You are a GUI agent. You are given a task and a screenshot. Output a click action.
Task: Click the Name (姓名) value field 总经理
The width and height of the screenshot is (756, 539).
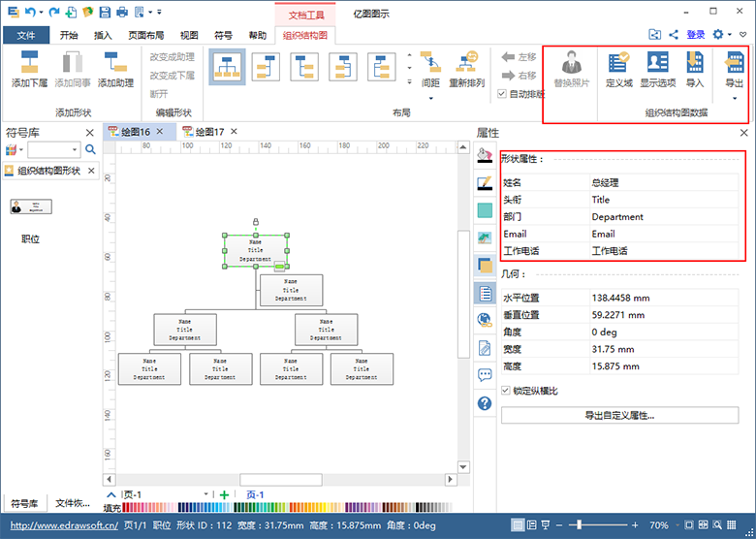point(664,182)
